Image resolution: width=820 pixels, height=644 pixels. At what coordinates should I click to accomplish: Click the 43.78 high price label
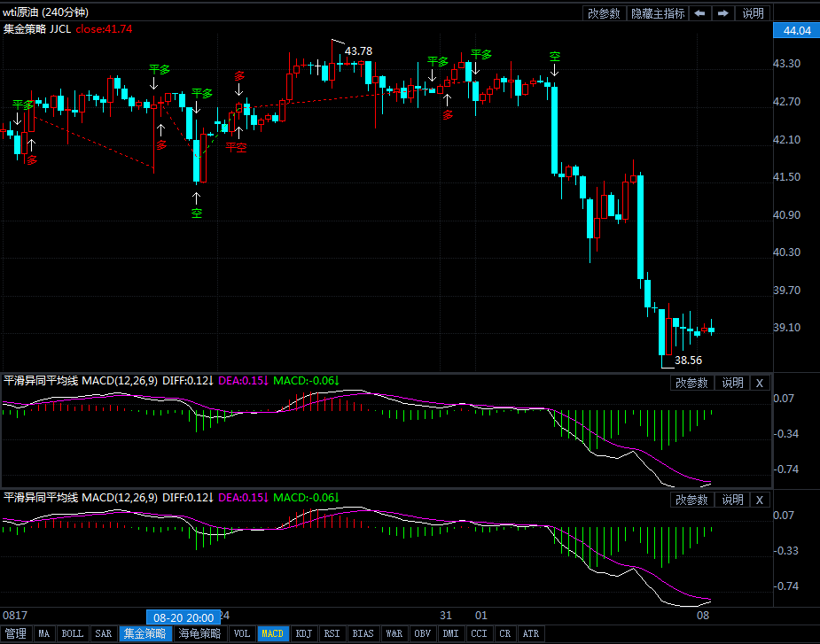[x=358, y=51]
